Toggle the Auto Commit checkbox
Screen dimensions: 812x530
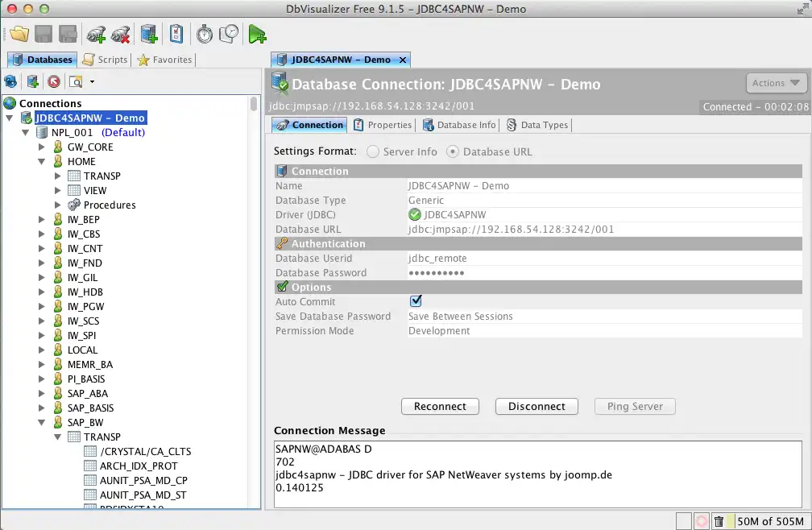coord(416,300)
